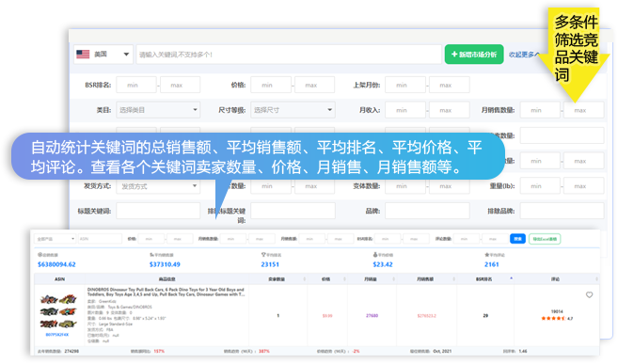
Task: Expand the 类目 选择类目 dropdown
Action: (158, 110)
